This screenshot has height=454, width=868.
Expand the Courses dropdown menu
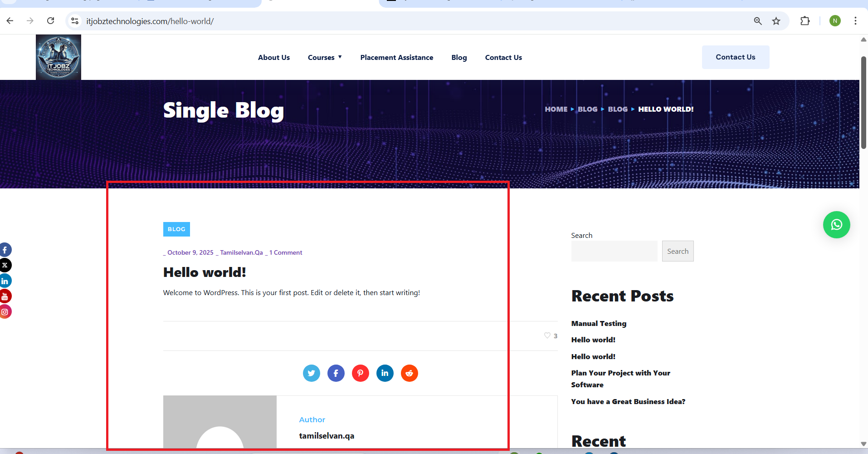(x=325, y=58)
